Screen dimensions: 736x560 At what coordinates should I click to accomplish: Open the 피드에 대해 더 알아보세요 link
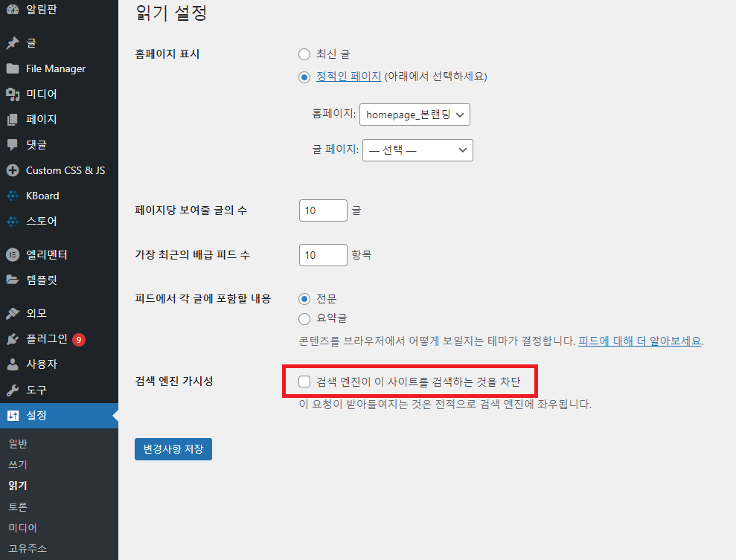pyautogui.click(x=640, y=341)
